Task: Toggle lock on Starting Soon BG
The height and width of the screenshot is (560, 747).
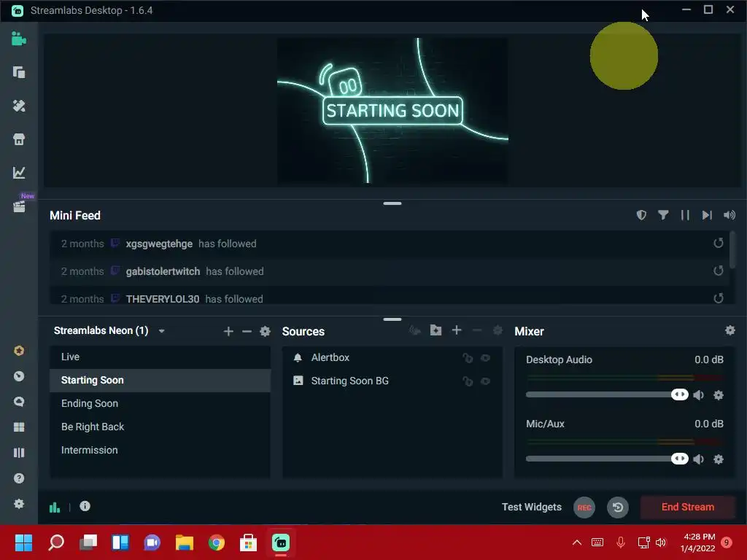Action: [x=468, y=381]
